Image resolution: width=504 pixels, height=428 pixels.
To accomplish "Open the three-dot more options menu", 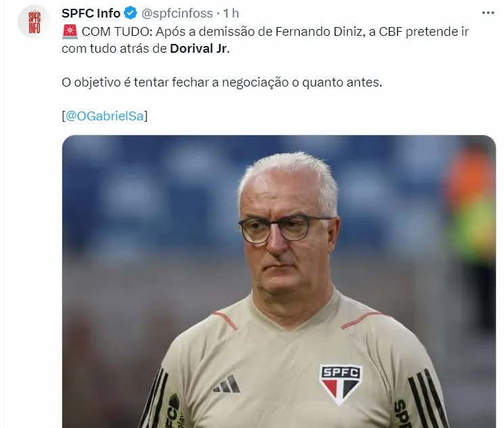I will pos(488,13).
